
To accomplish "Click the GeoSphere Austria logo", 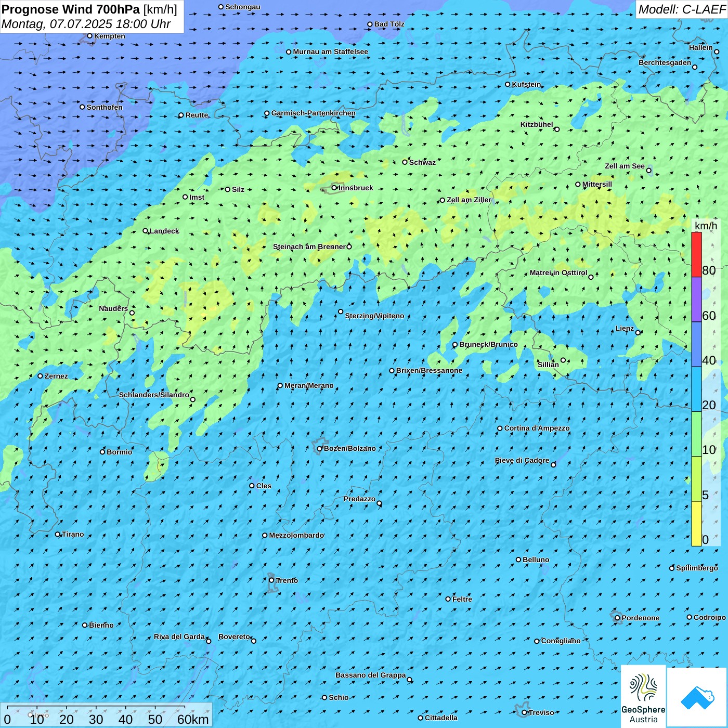I will click(643, 696).
